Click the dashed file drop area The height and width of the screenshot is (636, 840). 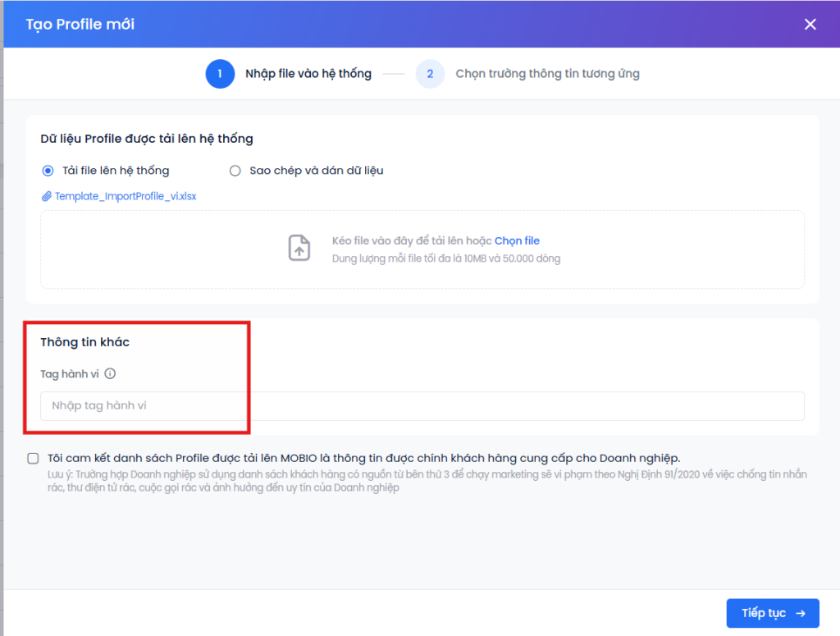(422, 249)
